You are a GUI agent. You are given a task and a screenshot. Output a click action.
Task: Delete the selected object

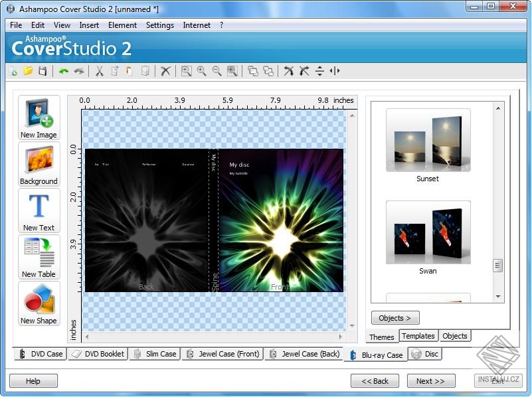coord(165,71)
